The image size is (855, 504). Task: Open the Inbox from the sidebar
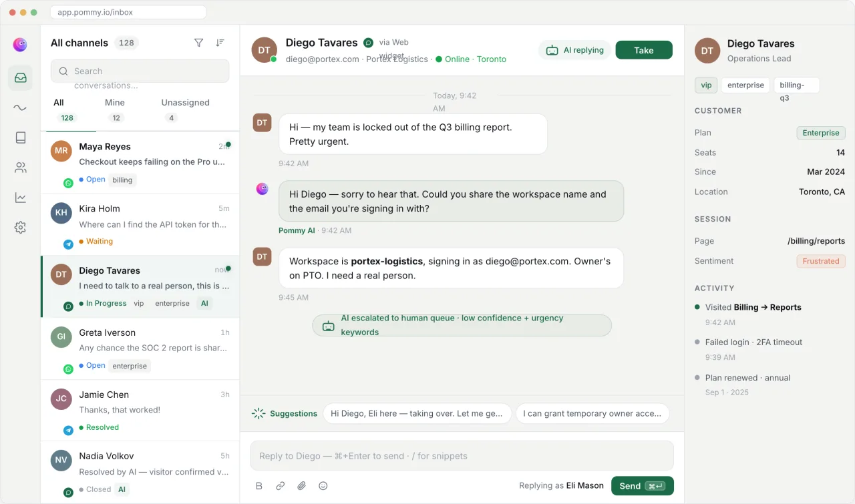20,77
